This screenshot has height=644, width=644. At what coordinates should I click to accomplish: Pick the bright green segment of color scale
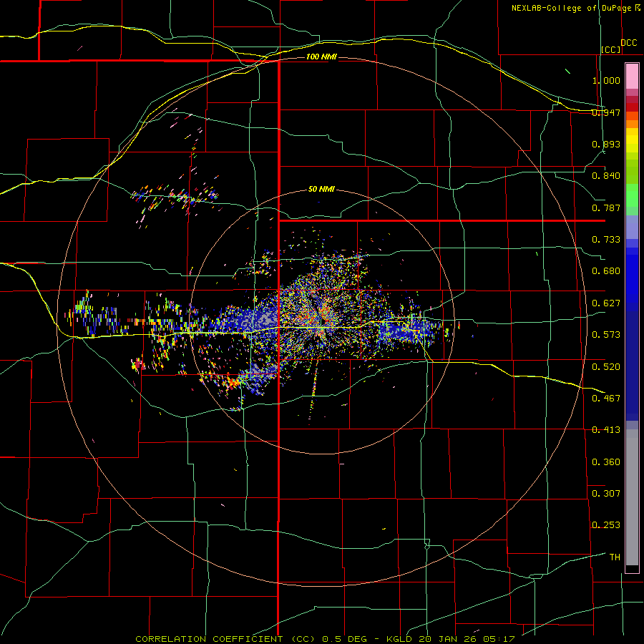click(632, 195)
